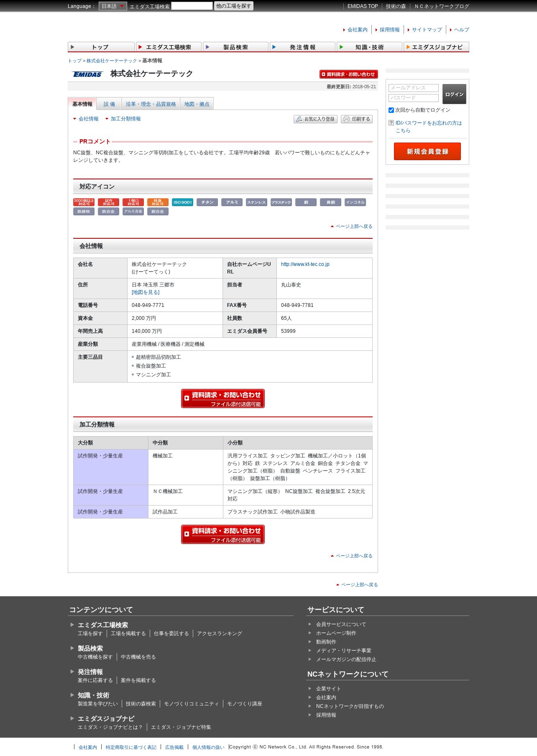Screen dimensions: 537x756
Task: Open the 知識・技術 navigation menu
Action: [369, 47]
